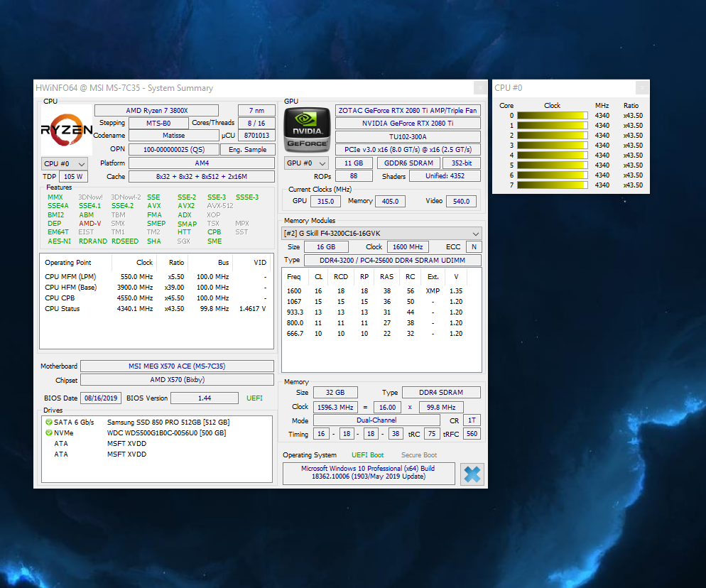This screenshot has height=588, width=706.
Task: Click the 7 nm process field
Action: tap(256, 111)
